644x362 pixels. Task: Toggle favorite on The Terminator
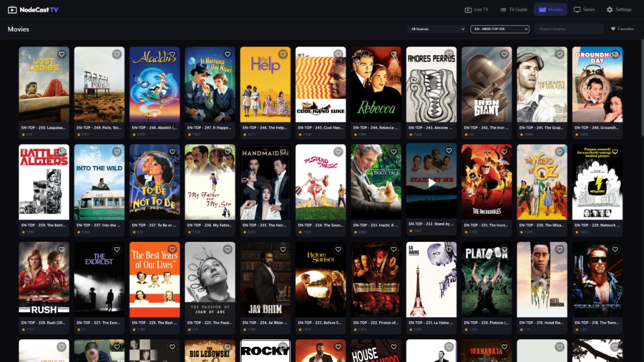point(614,249)
